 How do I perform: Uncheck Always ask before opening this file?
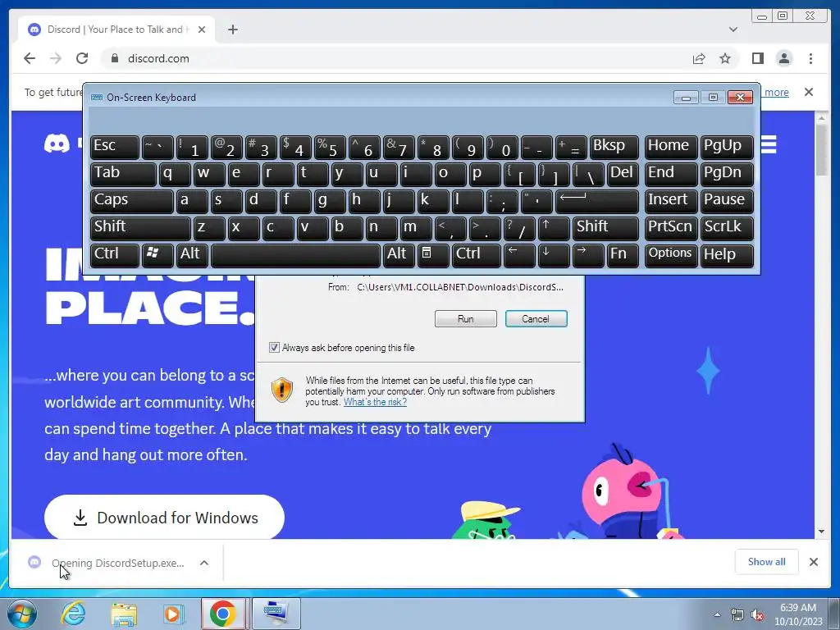coord(274,348)
